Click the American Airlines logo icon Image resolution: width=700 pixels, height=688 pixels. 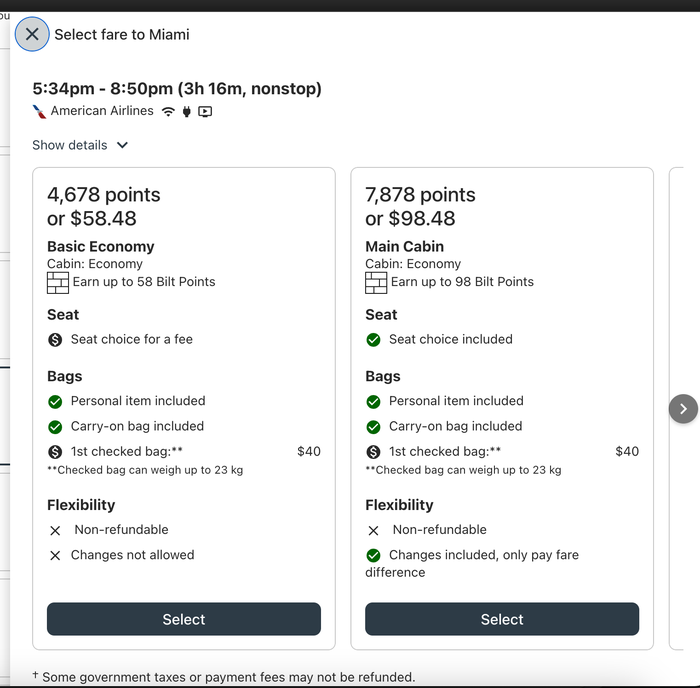coord(39,111)
